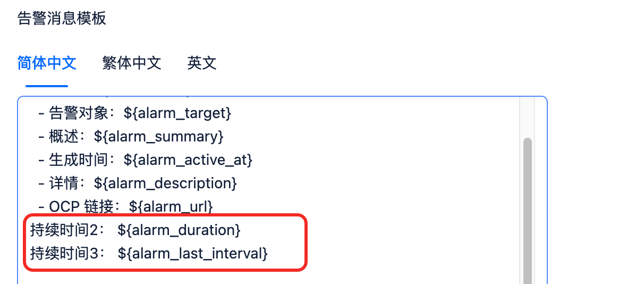The height and width of the screenshot is (284, 644).
Task: Open the 英文 template tab
Action: (x=202, y=63)
